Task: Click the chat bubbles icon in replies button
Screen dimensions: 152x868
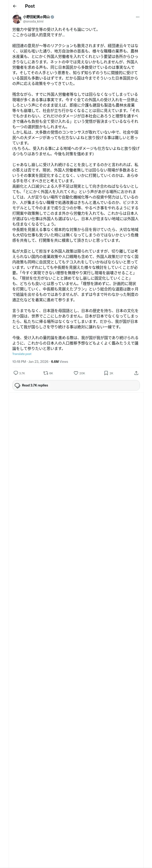Action: [x=18, y=385]
